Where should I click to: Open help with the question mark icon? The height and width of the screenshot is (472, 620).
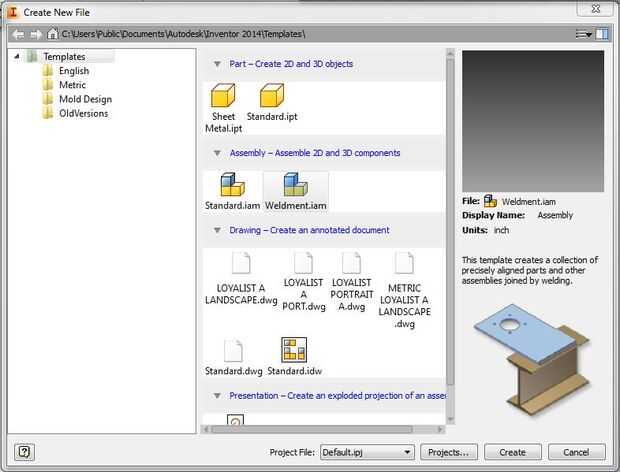click(24, 451)
